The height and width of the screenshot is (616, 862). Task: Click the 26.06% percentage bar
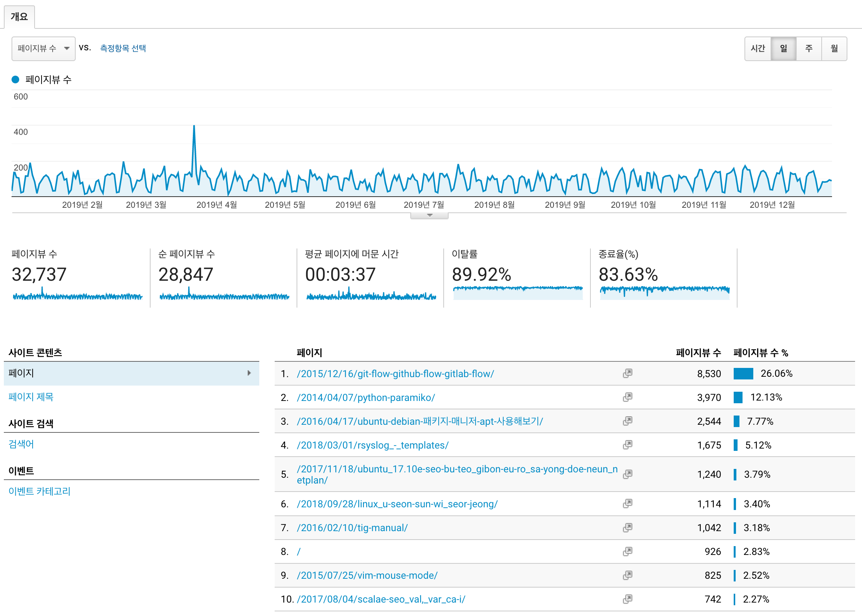pos(743,374)
